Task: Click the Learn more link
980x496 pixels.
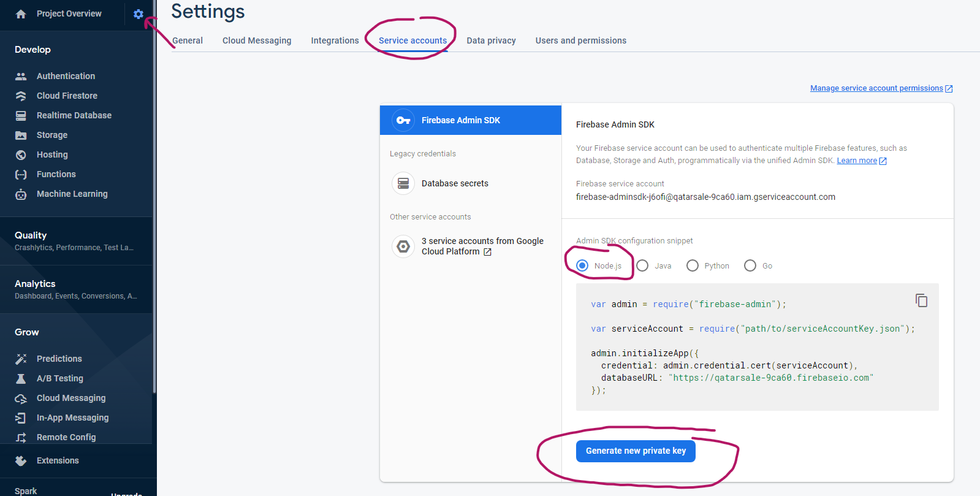Action: [x=857, y=161]
